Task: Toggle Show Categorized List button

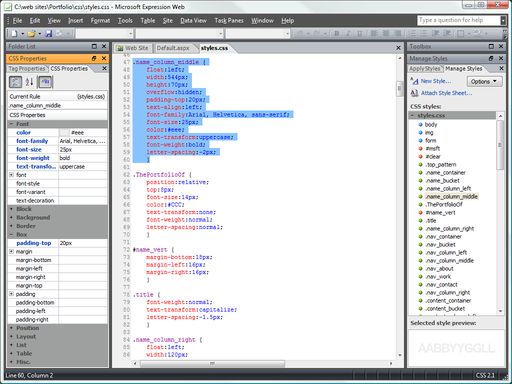Action: 15,82
